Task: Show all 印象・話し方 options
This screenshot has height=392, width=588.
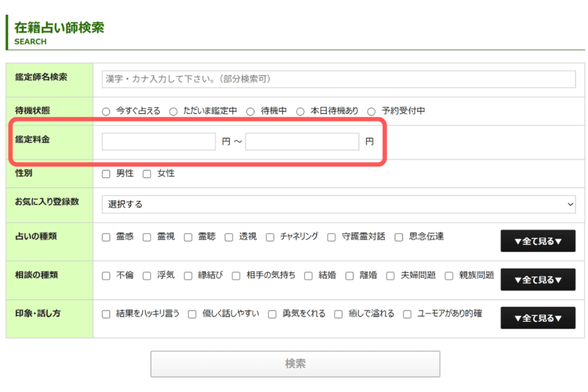Action: pos(537,318)
